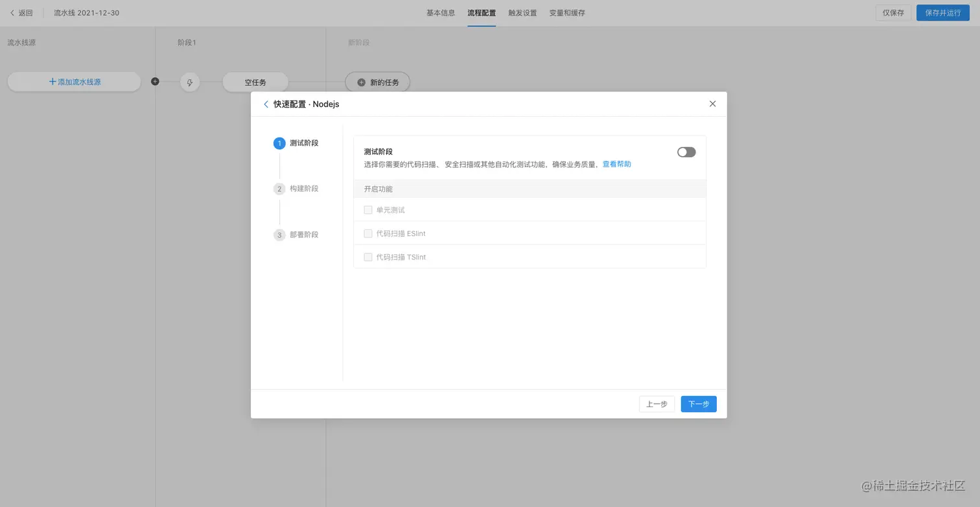
Task: Select step 3 部署阶段 in the wizard
Action: [296, 235]
